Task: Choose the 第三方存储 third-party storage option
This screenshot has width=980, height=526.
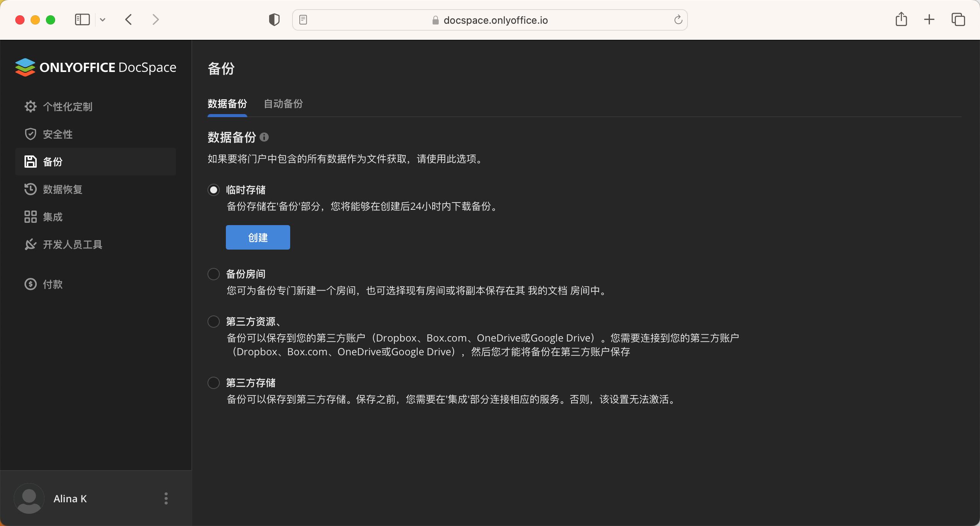Action: coord(213,382)
